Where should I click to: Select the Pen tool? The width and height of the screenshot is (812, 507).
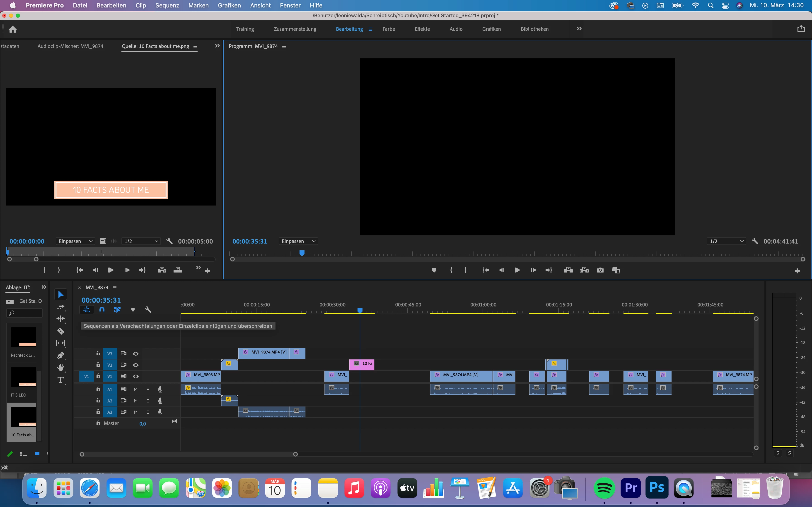tap(61, 355)
